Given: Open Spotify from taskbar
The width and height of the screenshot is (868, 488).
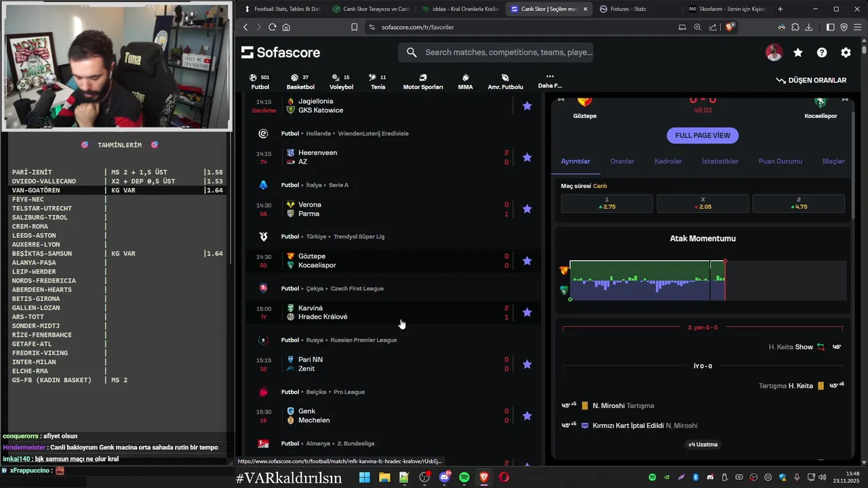Looking at the screenshot, I should click(464, 477).
